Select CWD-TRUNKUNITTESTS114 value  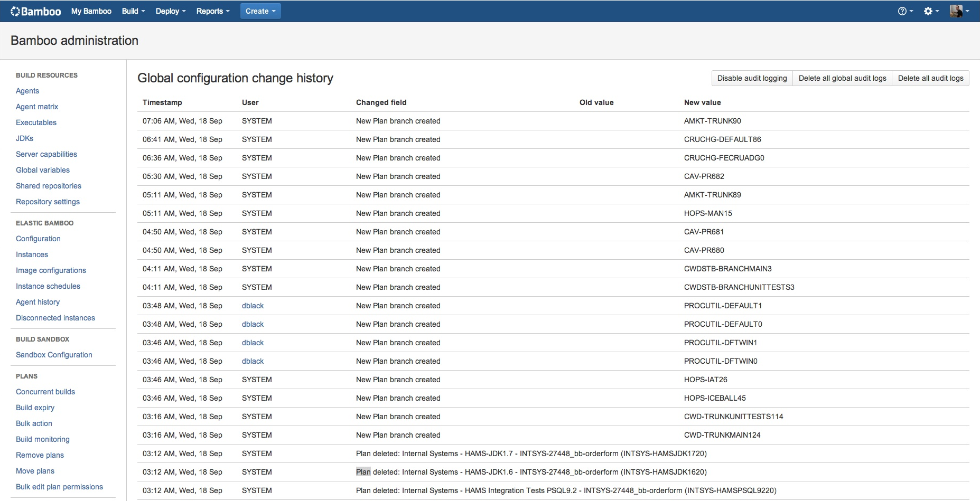734,417
